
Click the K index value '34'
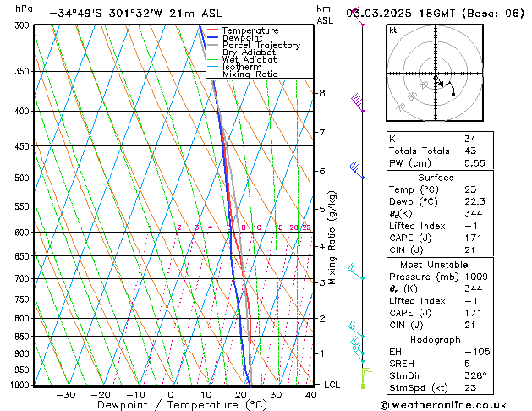click(x=470, y=139)
